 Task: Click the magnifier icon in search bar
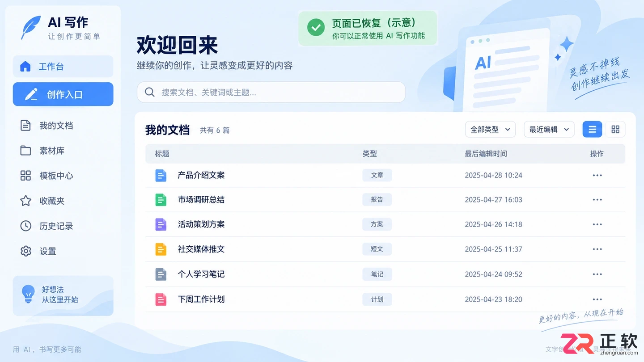pyautogui.click(x=150, y=93)
